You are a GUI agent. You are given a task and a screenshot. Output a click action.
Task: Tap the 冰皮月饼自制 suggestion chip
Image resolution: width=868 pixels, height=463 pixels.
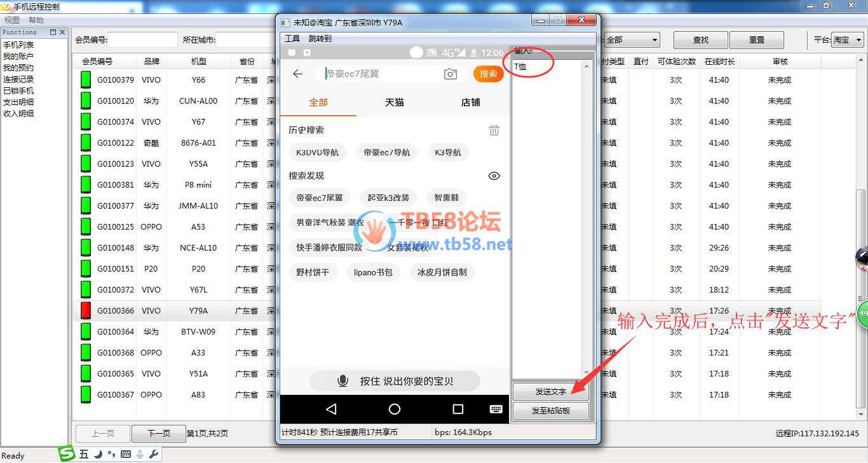coord(442,272)
